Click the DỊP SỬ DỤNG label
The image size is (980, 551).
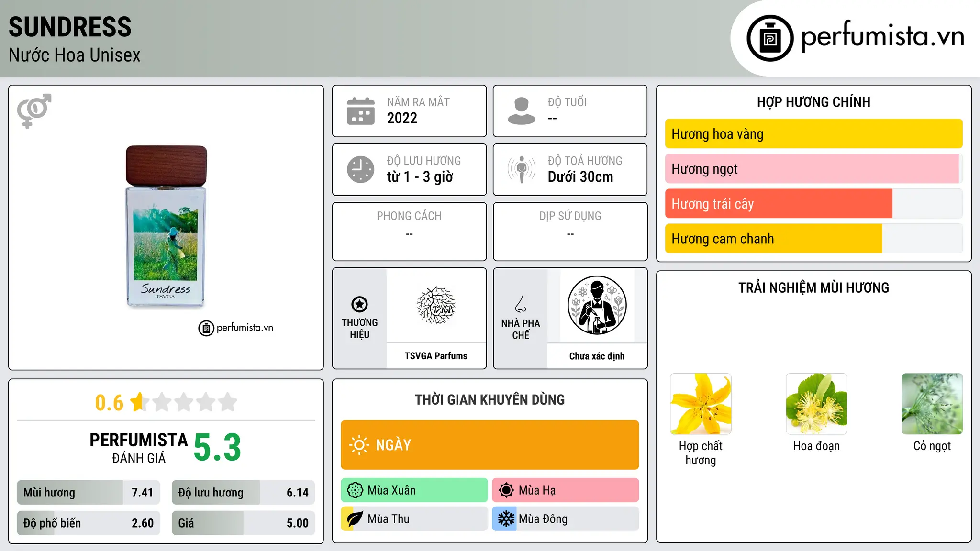tap(570, 216)
